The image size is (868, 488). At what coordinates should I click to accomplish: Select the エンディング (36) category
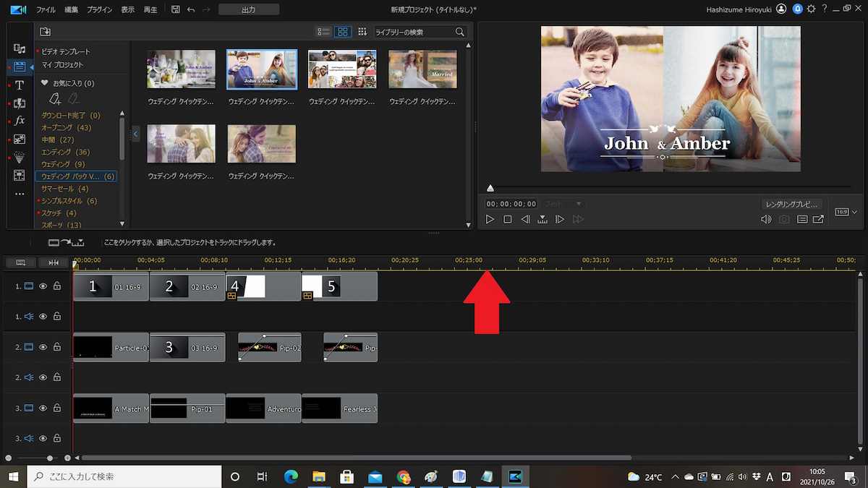coord(65,152)
